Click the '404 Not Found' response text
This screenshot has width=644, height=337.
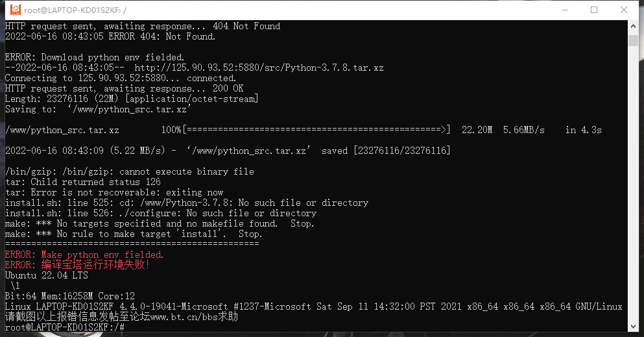click(246, 26)
